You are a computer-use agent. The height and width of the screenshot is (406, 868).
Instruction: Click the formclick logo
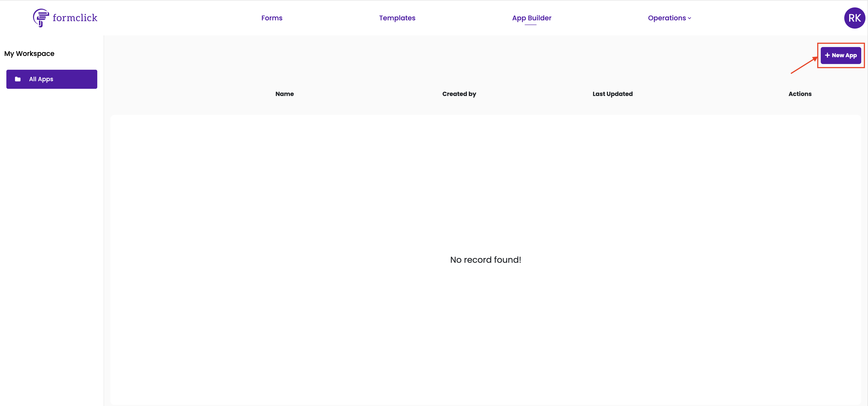65,18
